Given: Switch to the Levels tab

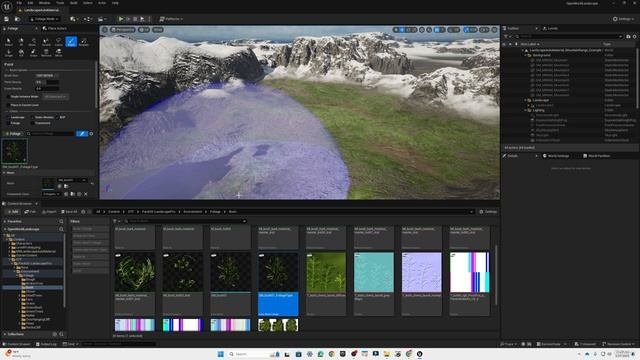Looking at the screenshot, I should (550, 28).
